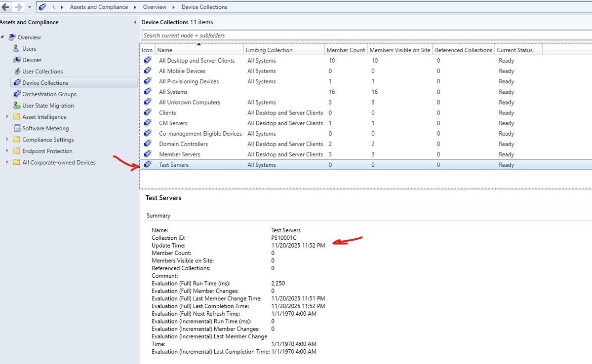
Task: Select the Users node icon in sidebar
Action: 15,48
